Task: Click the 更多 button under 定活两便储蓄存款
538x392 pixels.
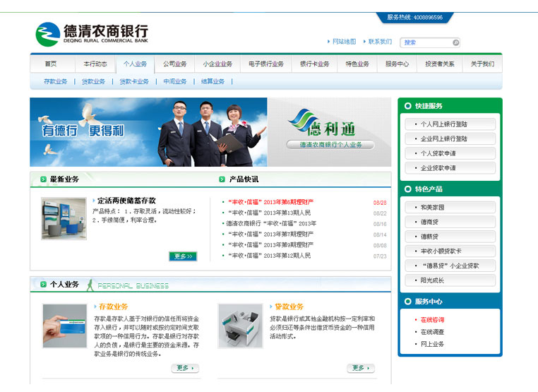Action: pos(182,256)
